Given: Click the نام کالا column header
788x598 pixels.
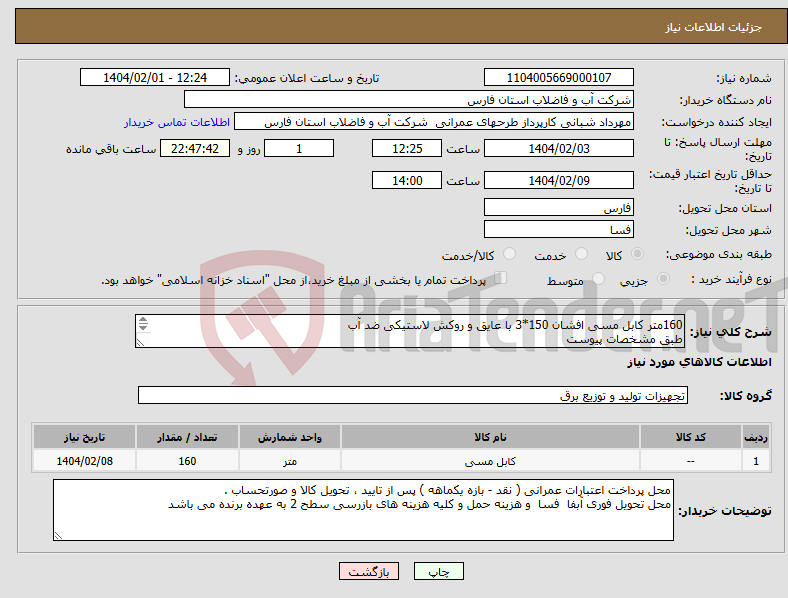Looking at the screenshot, I should (490, 437).
